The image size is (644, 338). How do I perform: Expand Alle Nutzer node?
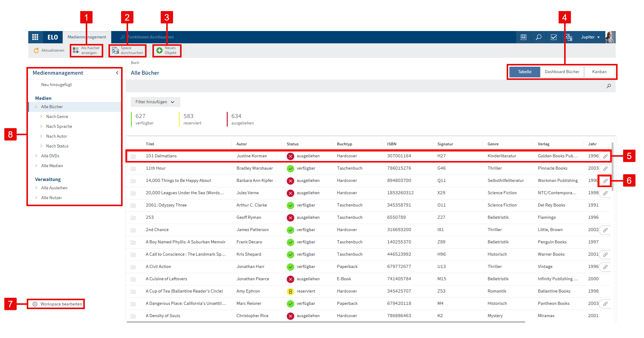(36, 198)
